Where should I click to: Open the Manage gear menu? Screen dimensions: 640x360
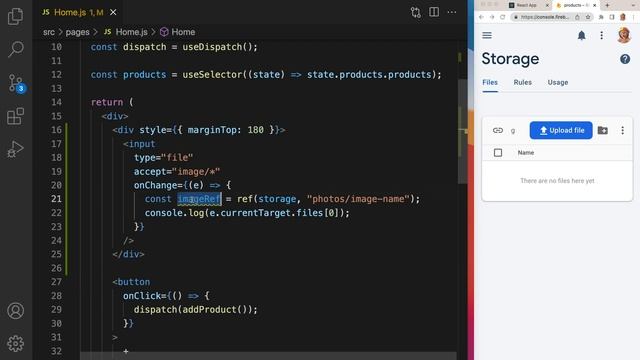(x=16, y=344)
